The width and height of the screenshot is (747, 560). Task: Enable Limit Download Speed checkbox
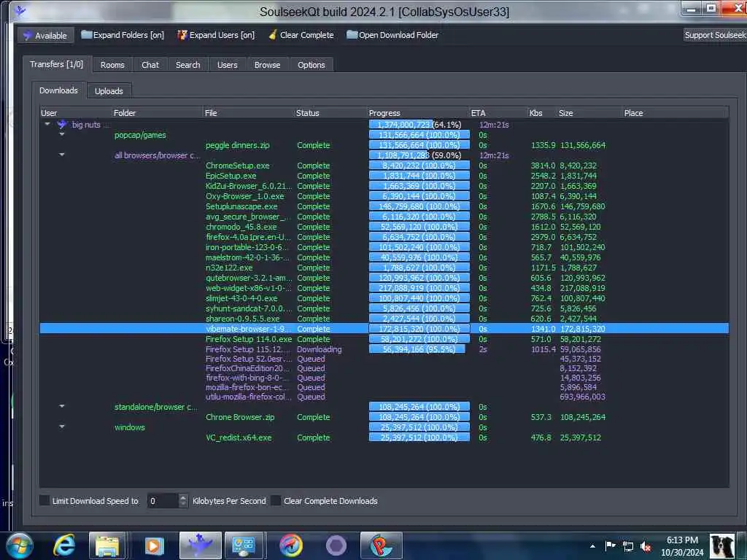[x=44, y=500]
